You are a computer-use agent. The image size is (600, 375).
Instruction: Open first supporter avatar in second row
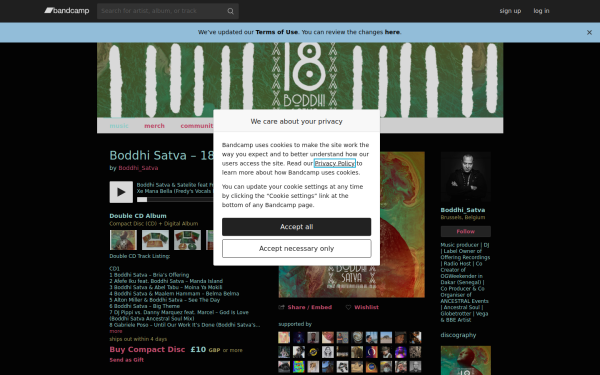(284, 352)
